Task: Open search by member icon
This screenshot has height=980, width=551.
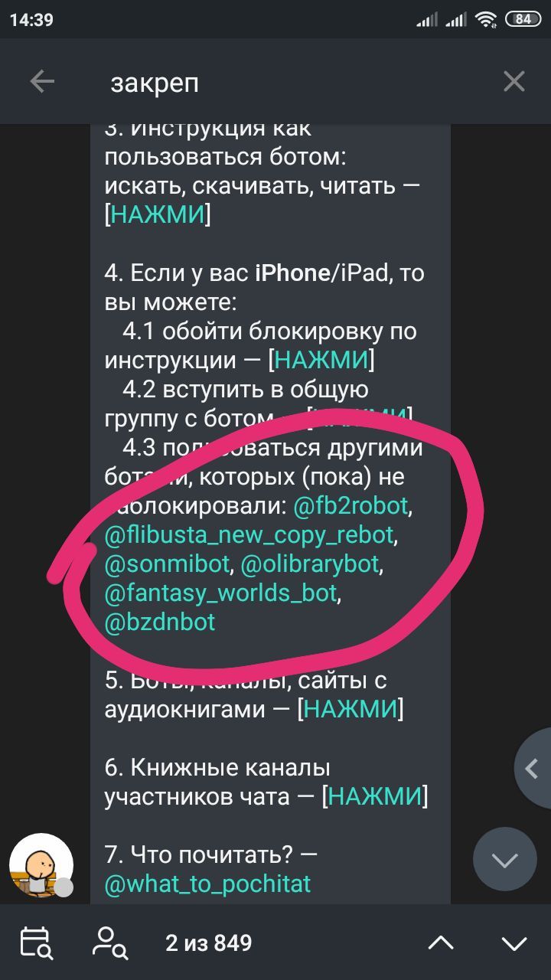Action: (x=109, y=942)
